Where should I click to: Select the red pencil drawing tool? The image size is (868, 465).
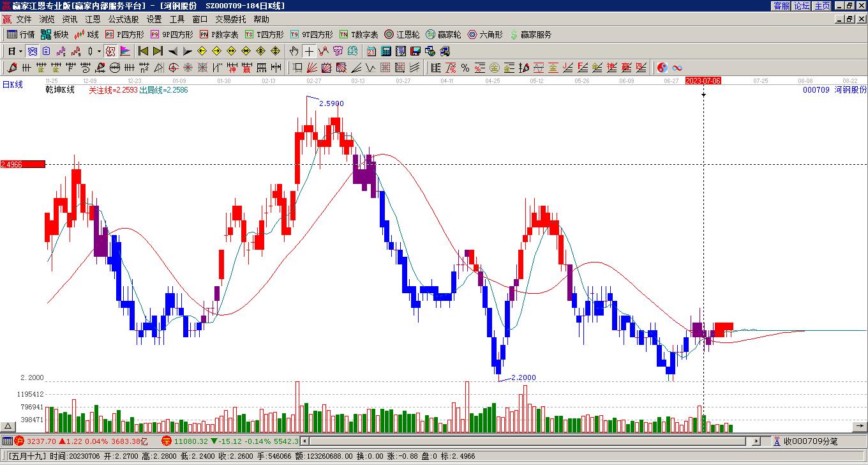(12, 68)
